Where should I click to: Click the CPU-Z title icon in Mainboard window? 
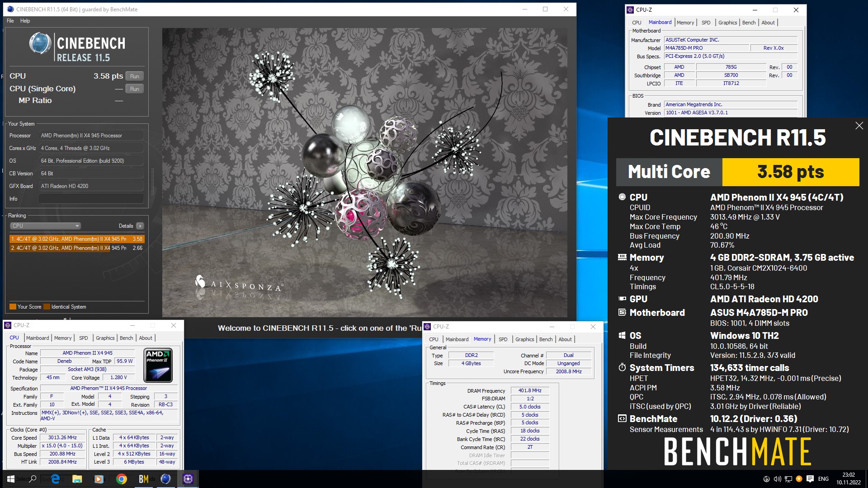click(630, 9)
